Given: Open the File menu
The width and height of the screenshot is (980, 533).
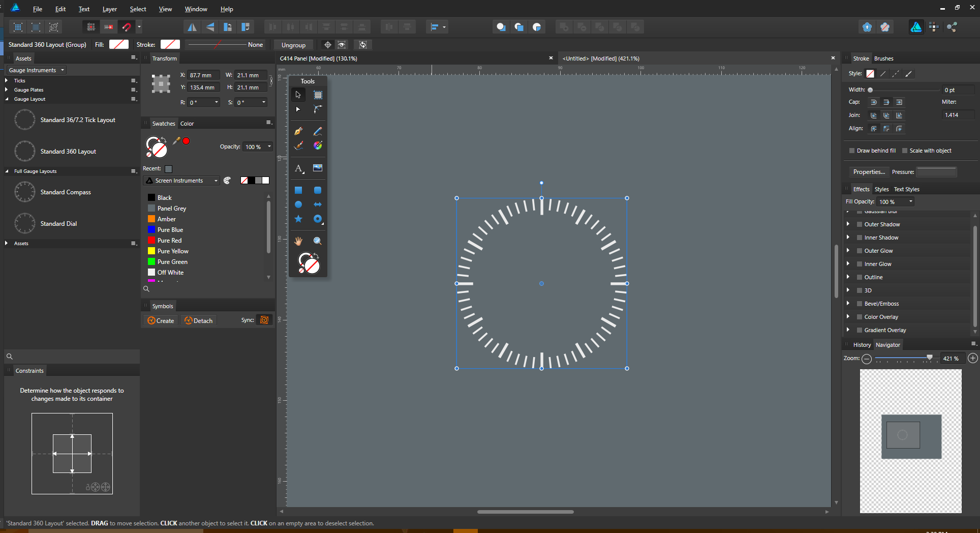Looking at the screenshot, I should point(38,9).
